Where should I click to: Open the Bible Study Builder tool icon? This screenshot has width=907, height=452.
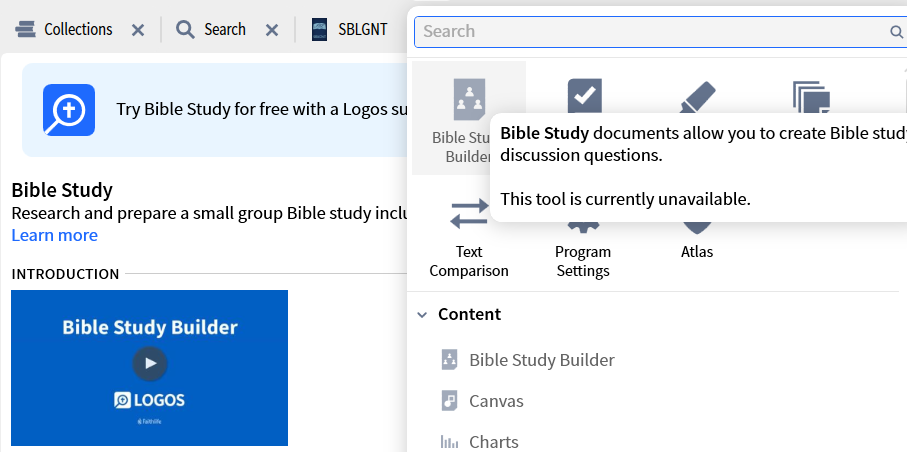pyautogui.click(x=469, y=100)
